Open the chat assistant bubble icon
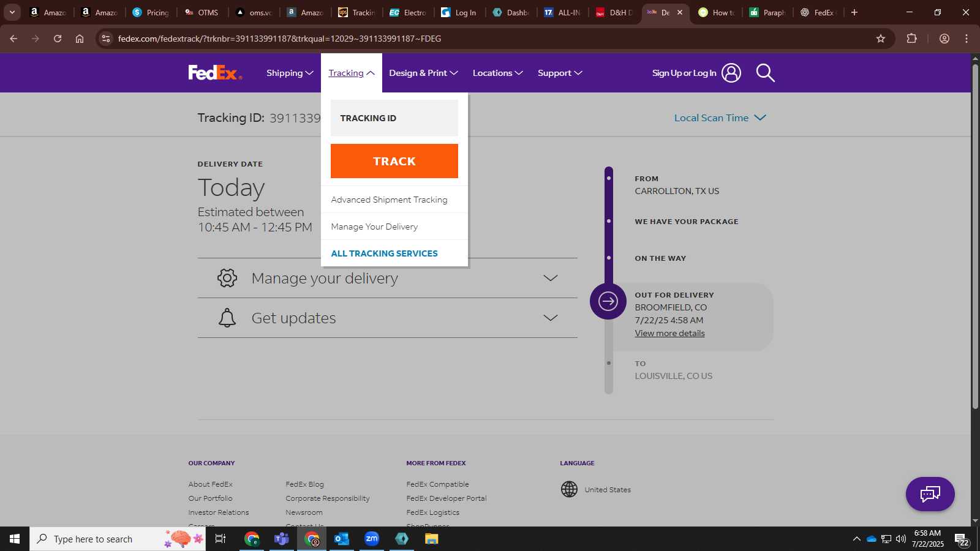This screenshot has height=551, width=980. point(930,494)
